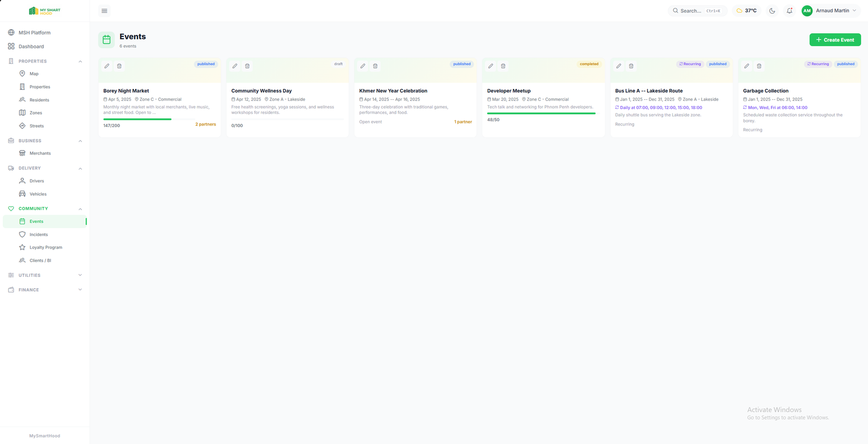This screenshot has height=444, width=868.
Task: Edit the Garbage Collection event
Action: coord(747,66)
